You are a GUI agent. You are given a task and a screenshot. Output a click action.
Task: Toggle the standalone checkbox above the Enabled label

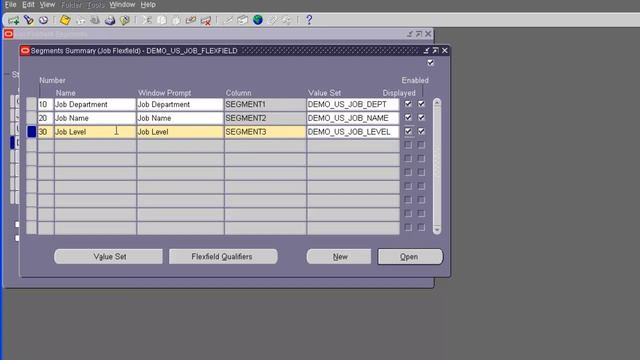point(431,62)
